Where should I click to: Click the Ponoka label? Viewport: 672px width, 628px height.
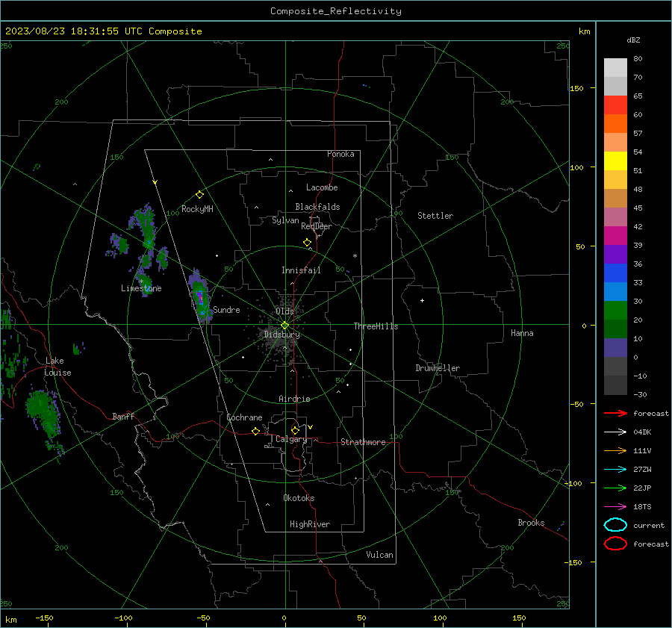(x=340, y=154)
